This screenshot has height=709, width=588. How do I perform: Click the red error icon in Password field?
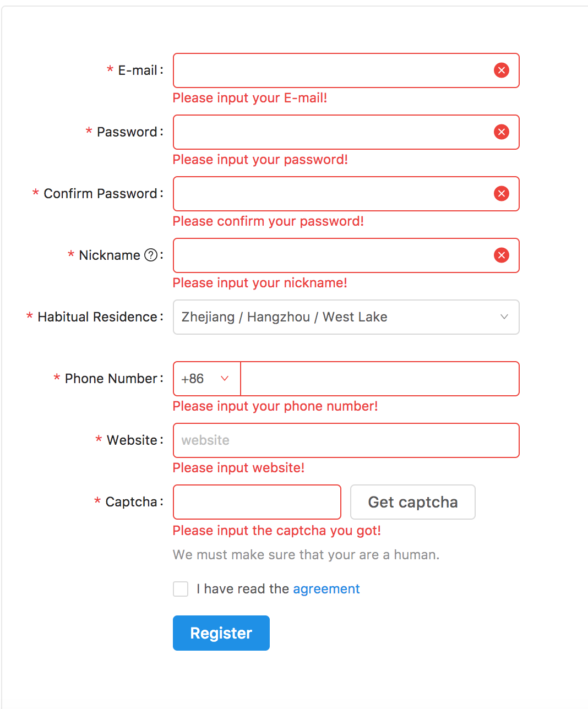(x=501, y=132)
